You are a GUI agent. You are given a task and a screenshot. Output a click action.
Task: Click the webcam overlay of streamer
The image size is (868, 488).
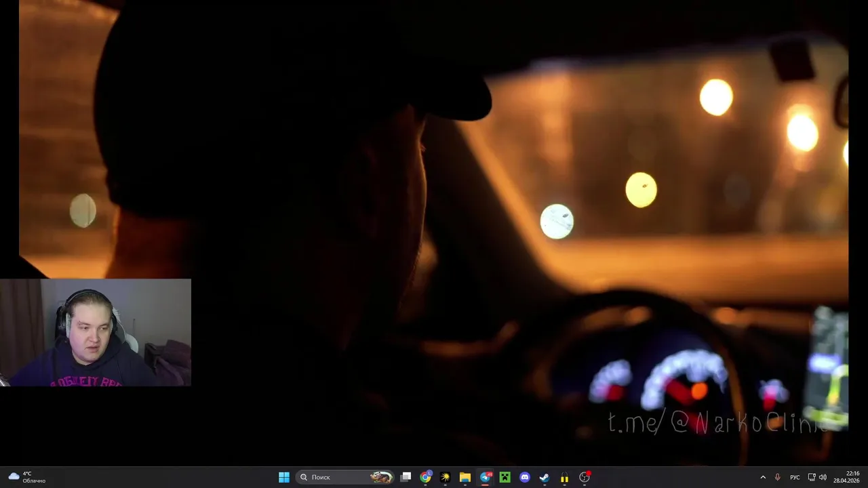pyautogui.click(x=96, y=332)
